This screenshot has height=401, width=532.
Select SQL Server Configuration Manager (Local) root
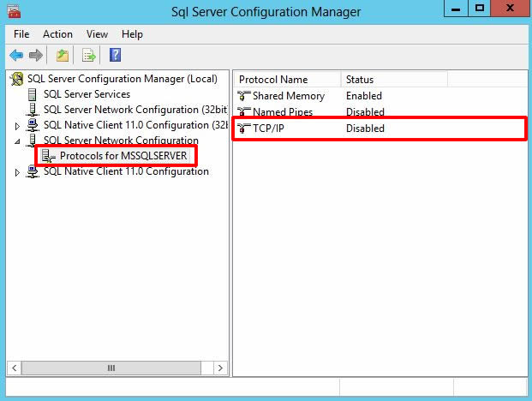click(x=122, y=79)
